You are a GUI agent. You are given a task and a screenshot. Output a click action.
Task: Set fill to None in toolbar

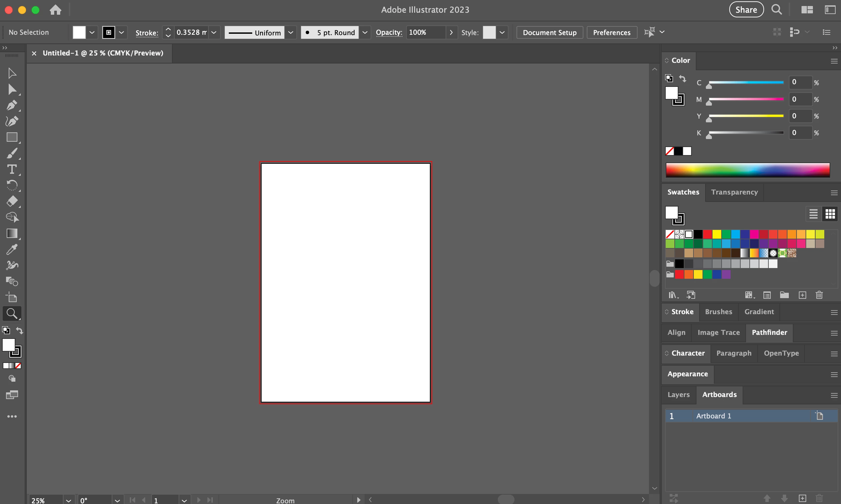pos(18,366)
